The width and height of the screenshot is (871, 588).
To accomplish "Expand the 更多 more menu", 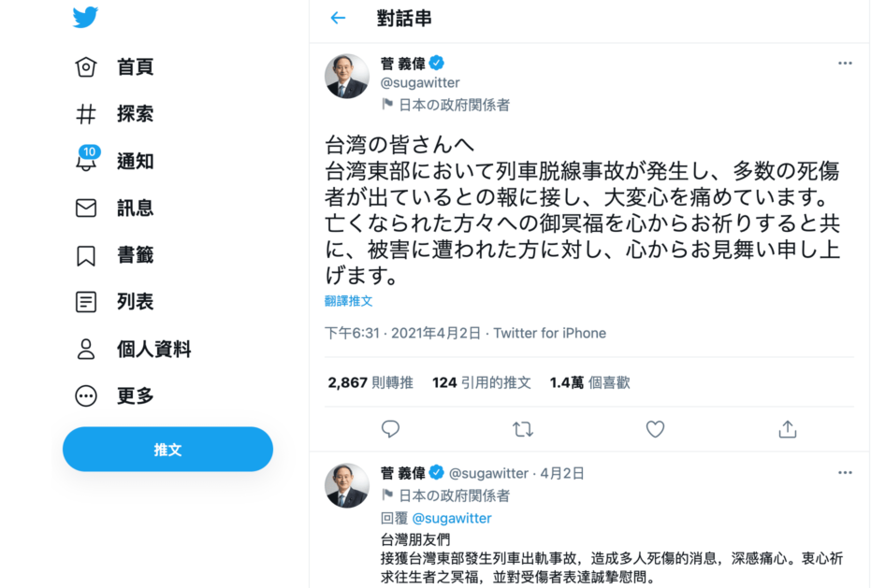I will pos(86,395).
